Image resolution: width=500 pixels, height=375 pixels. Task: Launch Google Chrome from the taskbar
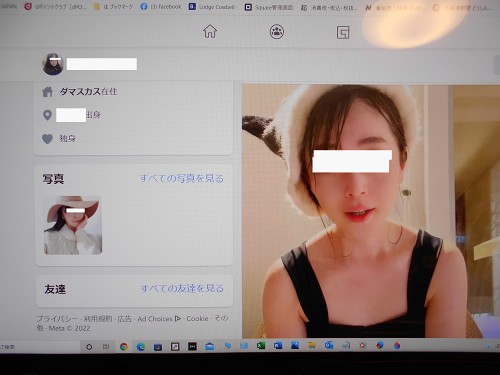(124, 347)
